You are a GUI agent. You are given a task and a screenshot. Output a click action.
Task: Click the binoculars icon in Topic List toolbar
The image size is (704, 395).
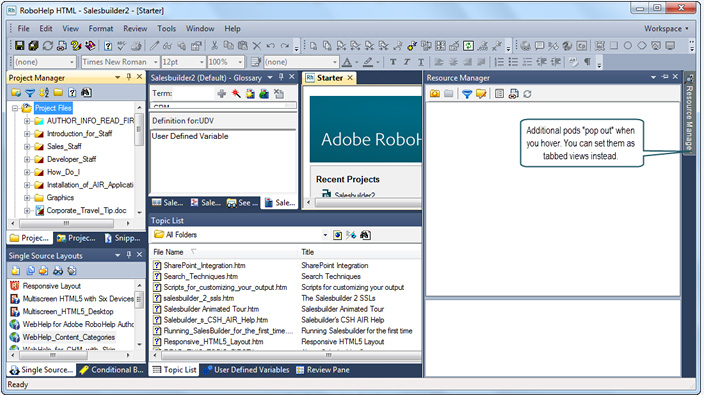point(365,235)
